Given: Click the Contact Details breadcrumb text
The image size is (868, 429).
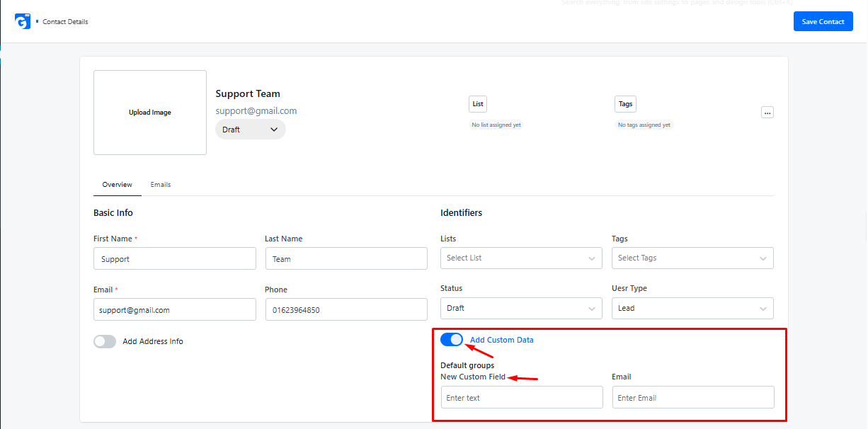Looking at the screenshot, I should pyautogui.click(x=65, y=22).
